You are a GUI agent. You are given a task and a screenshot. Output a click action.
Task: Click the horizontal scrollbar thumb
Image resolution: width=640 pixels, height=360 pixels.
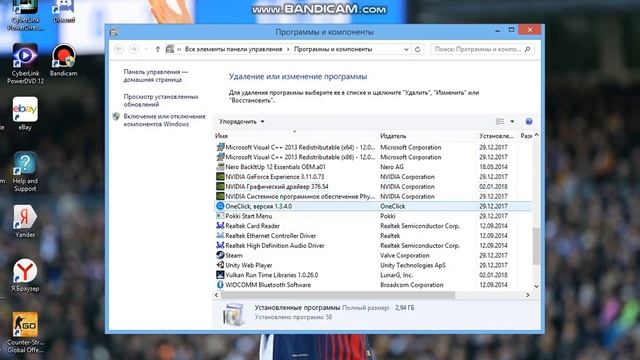tap(338, 295)
